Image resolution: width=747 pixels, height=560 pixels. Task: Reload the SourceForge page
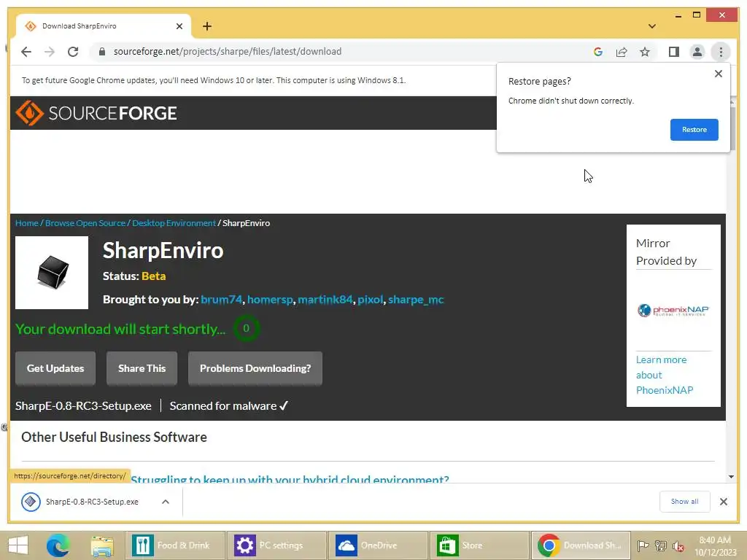73,52
